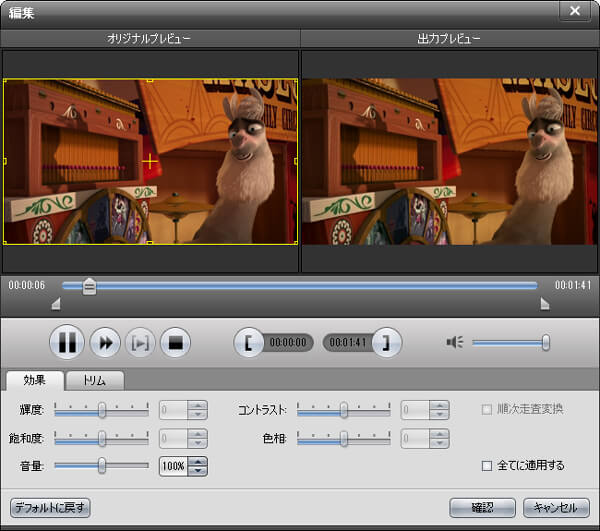Click the right-middle crop handle
Viewport: 600px width, 531px height.
296,161
